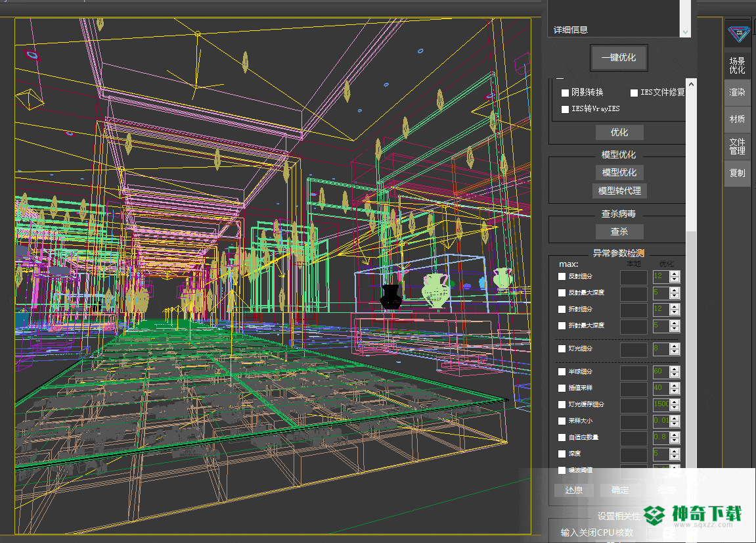The height and width of the screenshot is (543, 756).
Task: Open the 复制 tab
Action: pyautogui.click(x=737, y=173)
